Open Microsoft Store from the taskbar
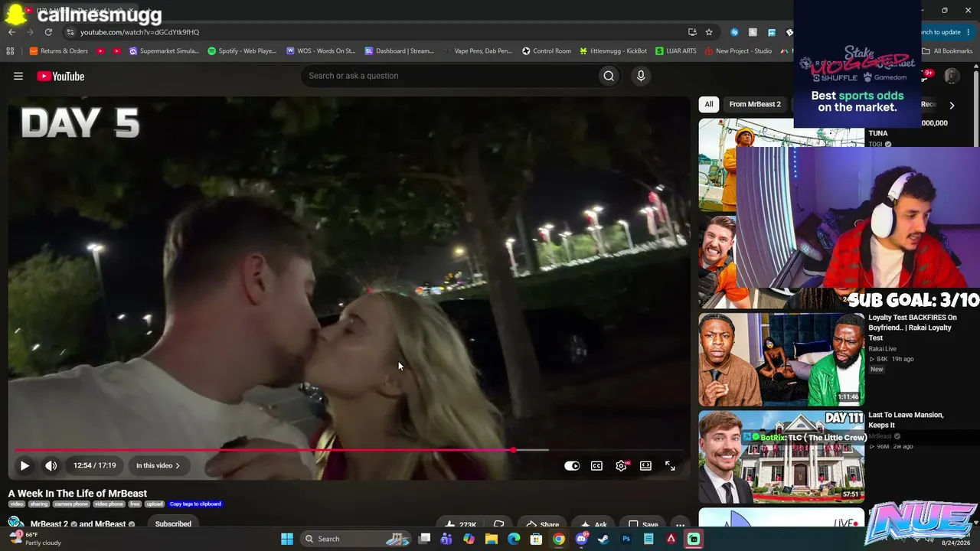 (537, 539)
